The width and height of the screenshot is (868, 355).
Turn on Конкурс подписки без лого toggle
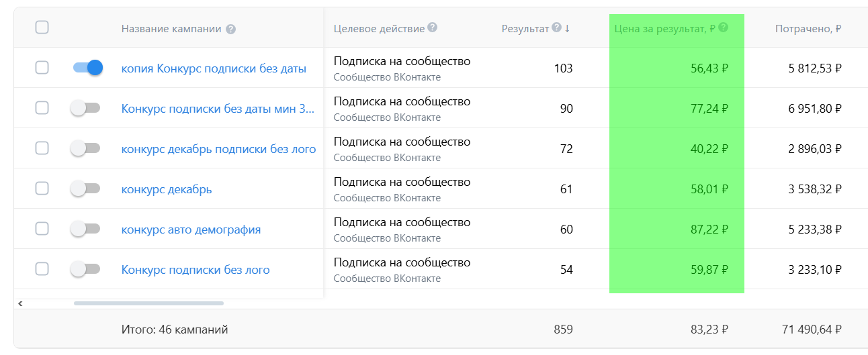[85, 269]
